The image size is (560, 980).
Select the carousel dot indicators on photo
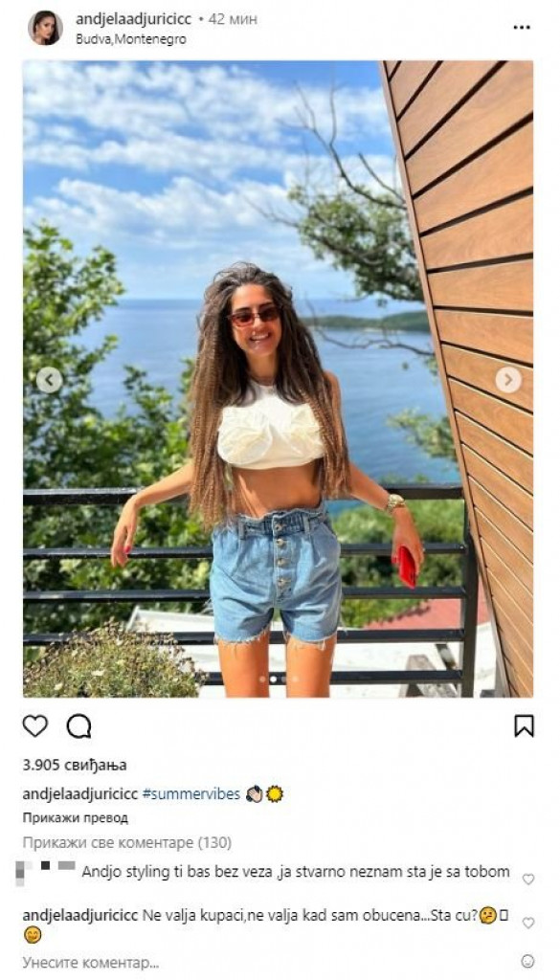click(x=273, y=679)
